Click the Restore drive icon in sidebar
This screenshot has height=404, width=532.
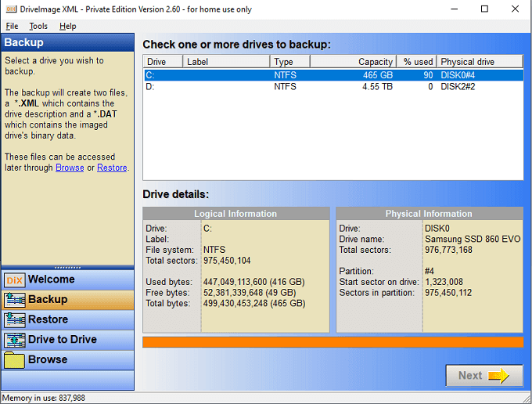pos(15,319)
